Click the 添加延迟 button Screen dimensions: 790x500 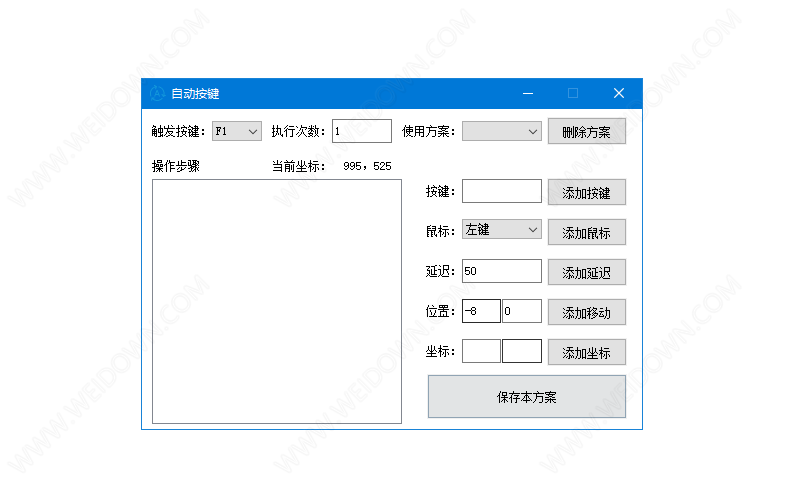[x=586, y=272]
